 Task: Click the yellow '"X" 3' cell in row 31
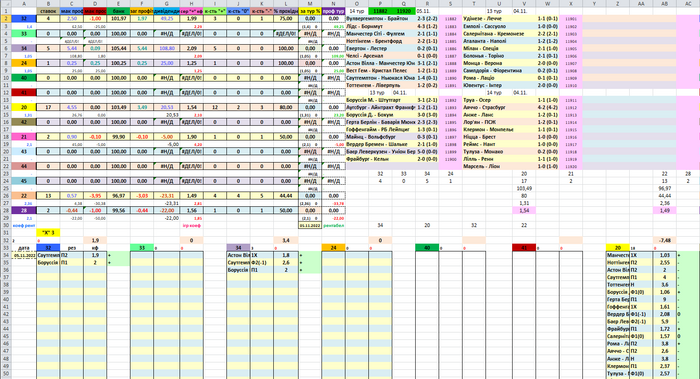click(48, 233)
